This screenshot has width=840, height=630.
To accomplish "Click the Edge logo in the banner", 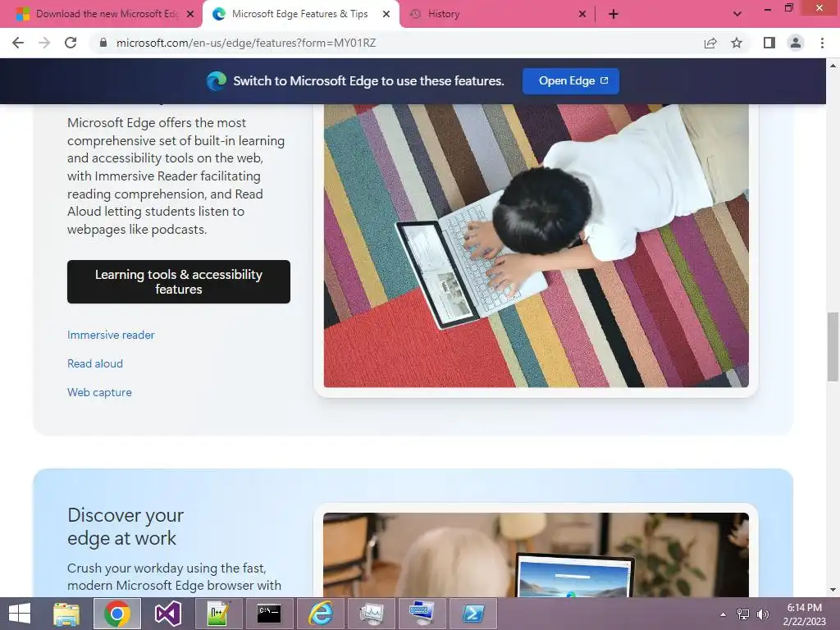I will (217, 81).
